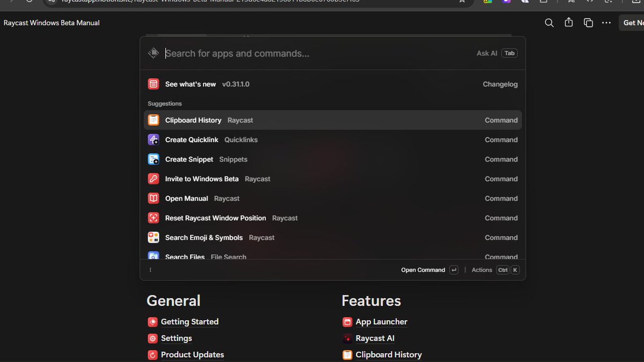Screen dimensions: 644x362
Task: Click the Create Snippet blue icon
Action: click(153, 159)
